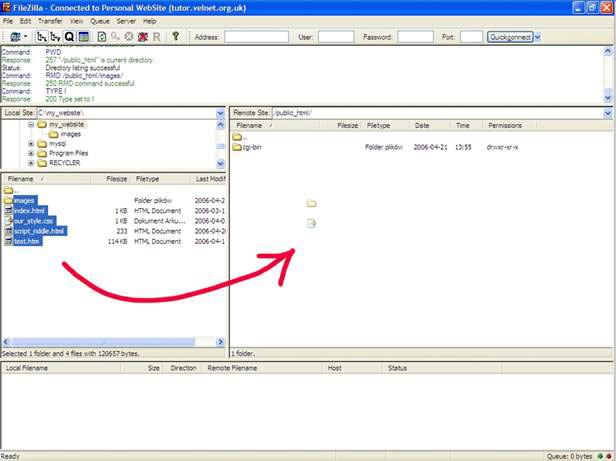Click the local parent folder (..) icon

[9, 190]
